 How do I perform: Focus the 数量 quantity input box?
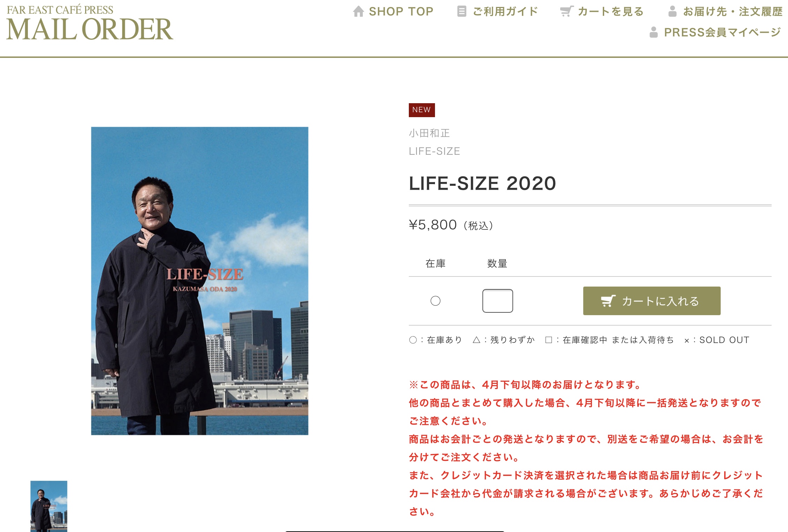497,301
